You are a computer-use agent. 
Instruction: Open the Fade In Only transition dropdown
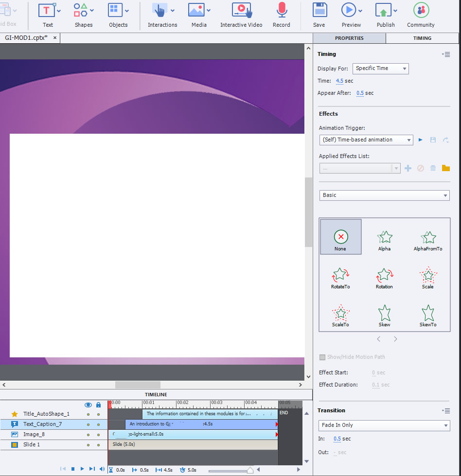coord(384,425)
